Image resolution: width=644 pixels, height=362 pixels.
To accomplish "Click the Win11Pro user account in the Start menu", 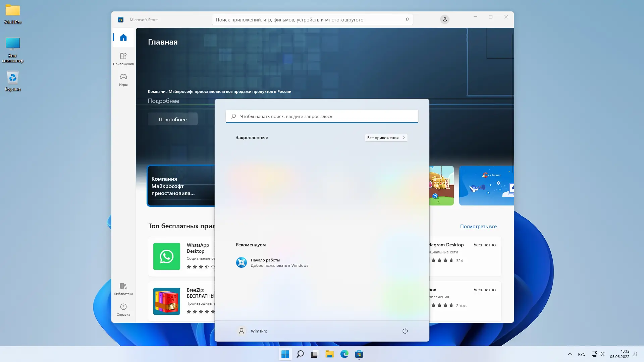I will (252, 331).
